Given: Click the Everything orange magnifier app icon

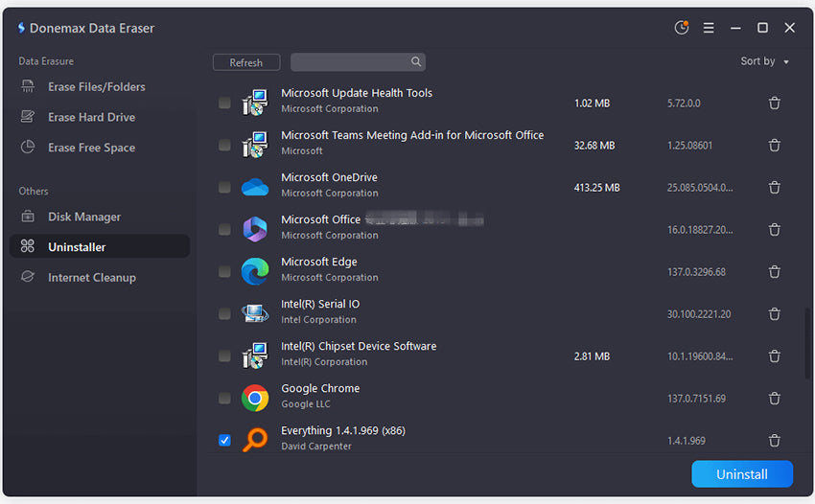Looking at the screenshot, I should click(x=255, y=440).
